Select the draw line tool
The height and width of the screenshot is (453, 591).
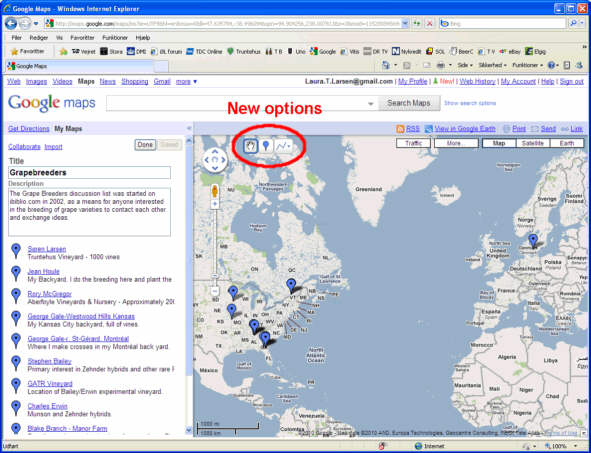tap(281, 145)
